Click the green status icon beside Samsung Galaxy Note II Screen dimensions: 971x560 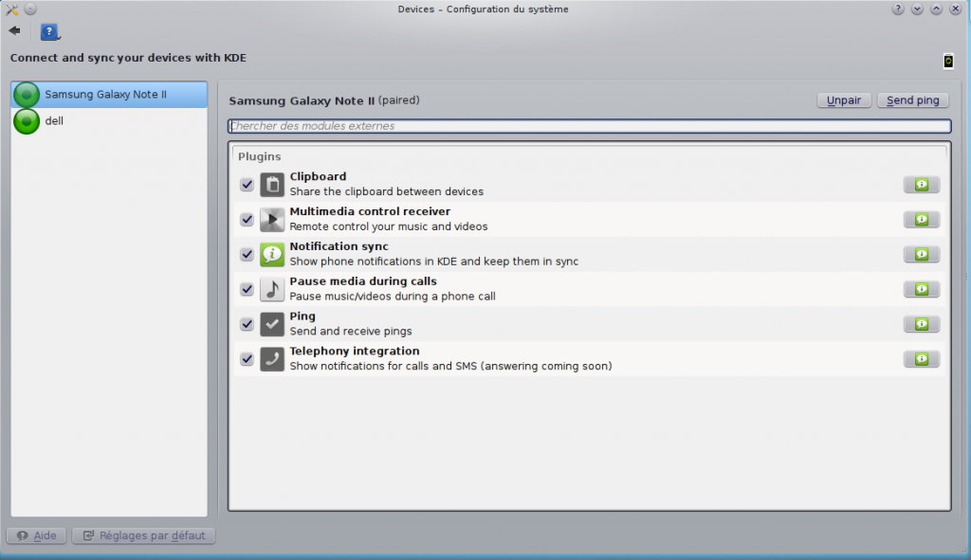pyautogui.click(x=27, y=95)
